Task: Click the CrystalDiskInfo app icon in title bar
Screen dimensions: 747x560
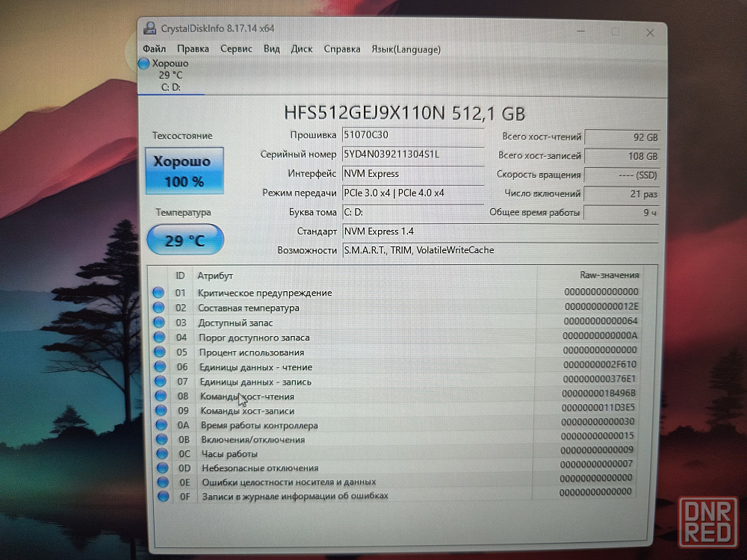Action: [149, 29]
